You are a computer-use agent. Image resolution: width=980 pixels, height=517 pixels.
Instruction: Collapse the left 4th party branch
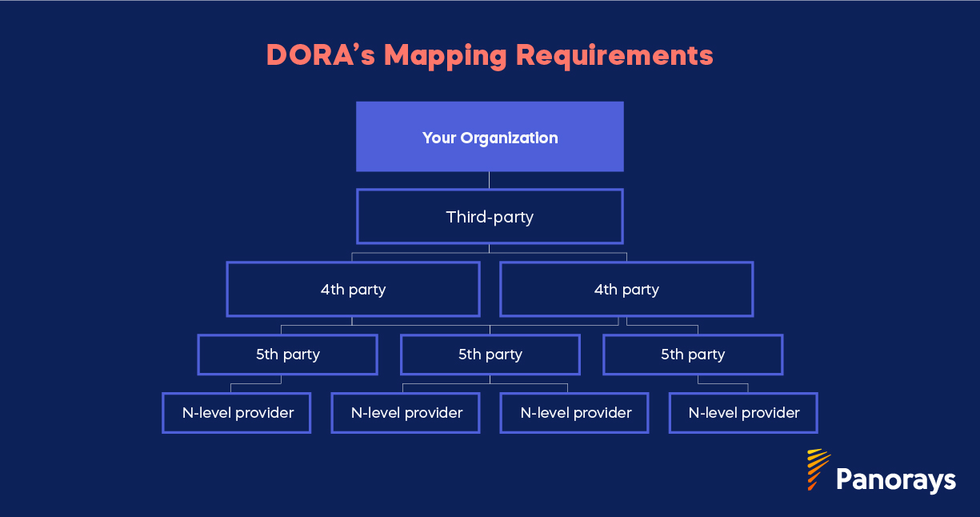pyautogui.click(x=353, y=289)
